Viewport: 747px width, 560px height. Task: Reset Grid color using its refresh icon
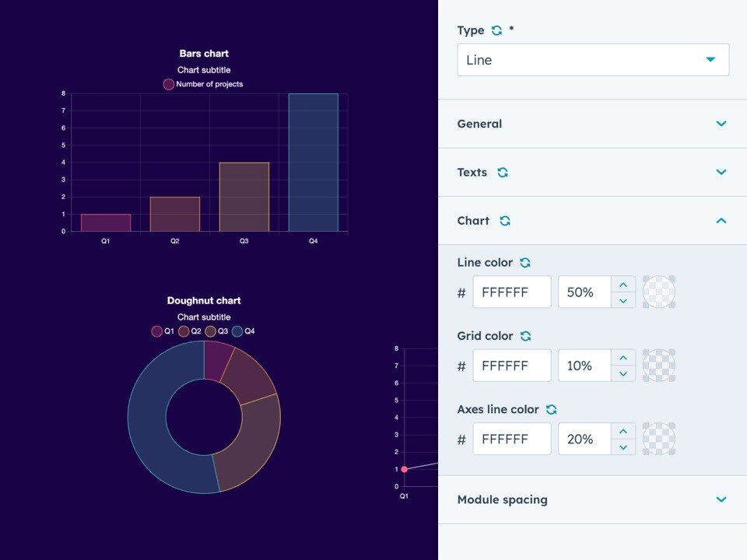(x=525, y=336)
